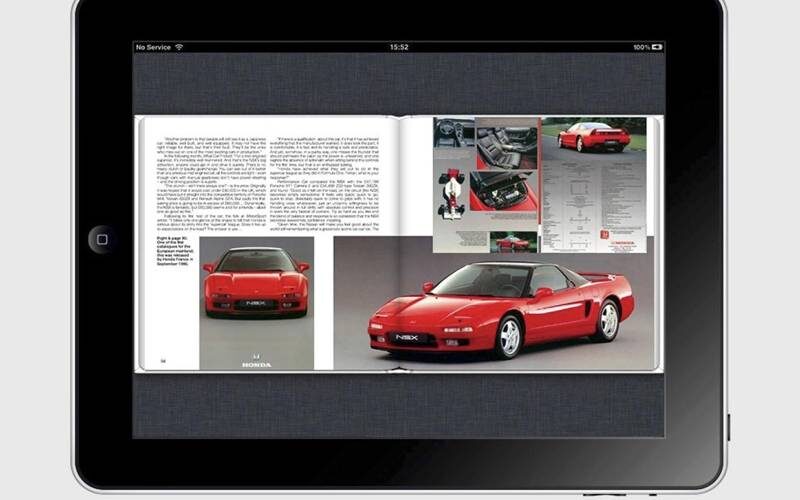Tap the right text column of the article
Screen dimensions: 800x500
[x=324, y=184]
